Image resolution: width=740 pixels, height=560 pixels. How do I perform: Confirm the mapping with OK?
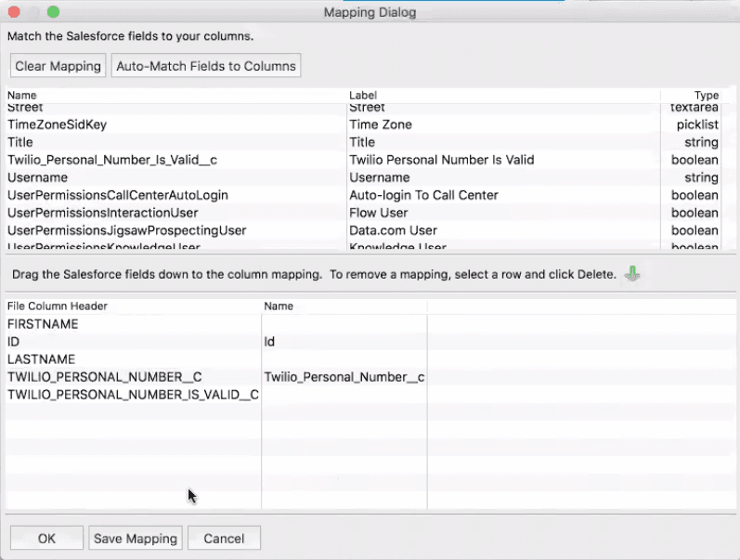(x=46, y=539)
